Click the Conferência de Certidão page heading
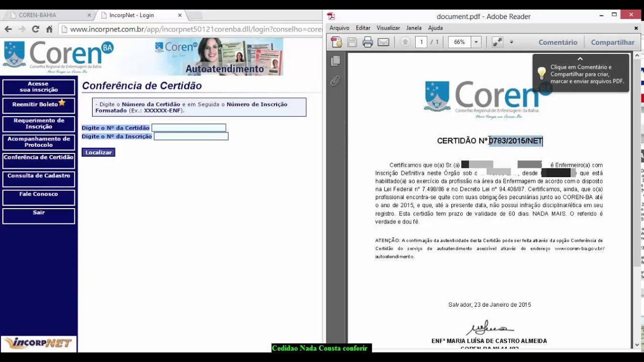The height and width of the screenshot is (362, 644). [x=142, y=86]
